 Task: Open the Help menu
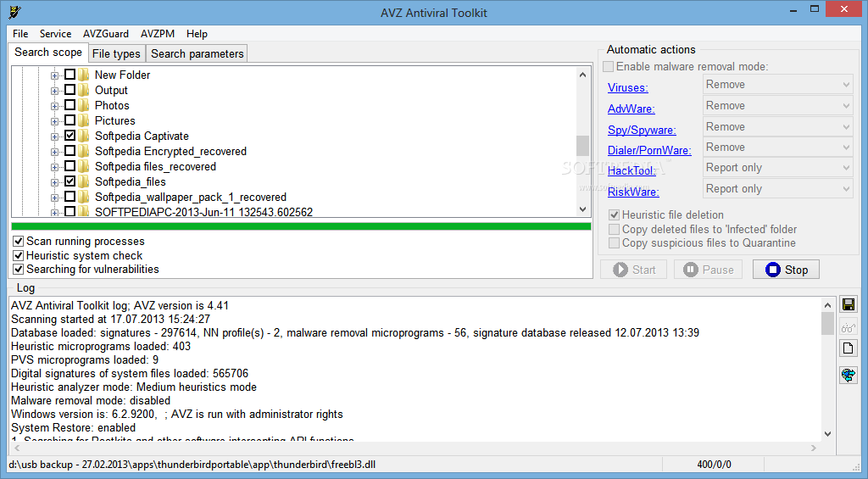tap(197, 34)
